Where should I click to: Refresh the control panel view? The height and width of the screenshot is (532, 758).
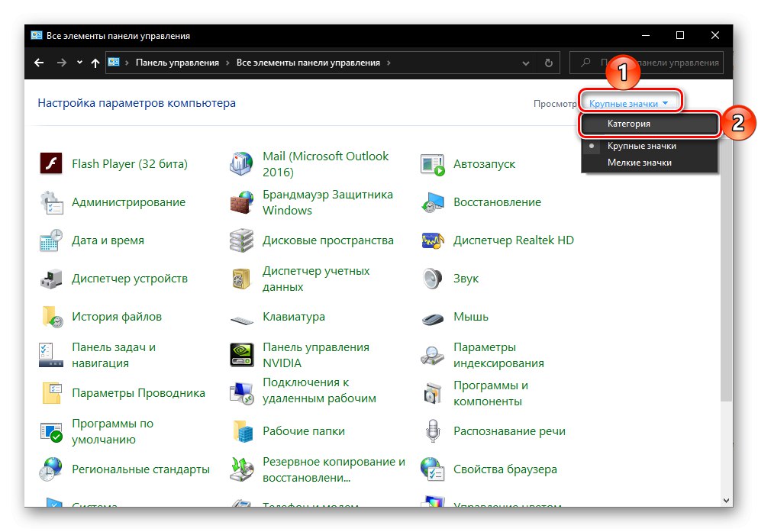549,63
